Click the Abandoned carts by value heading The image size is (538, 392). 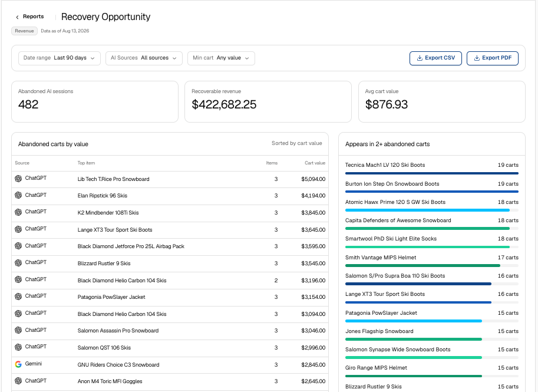[53, 144]
